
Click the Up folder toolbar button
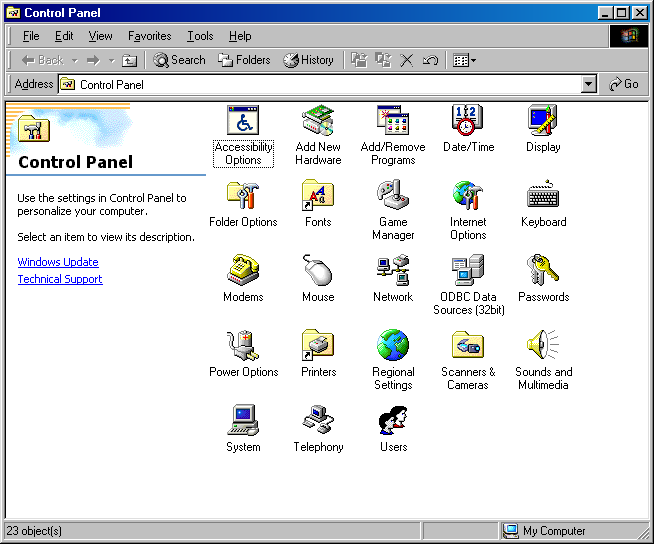pos(129,60)
